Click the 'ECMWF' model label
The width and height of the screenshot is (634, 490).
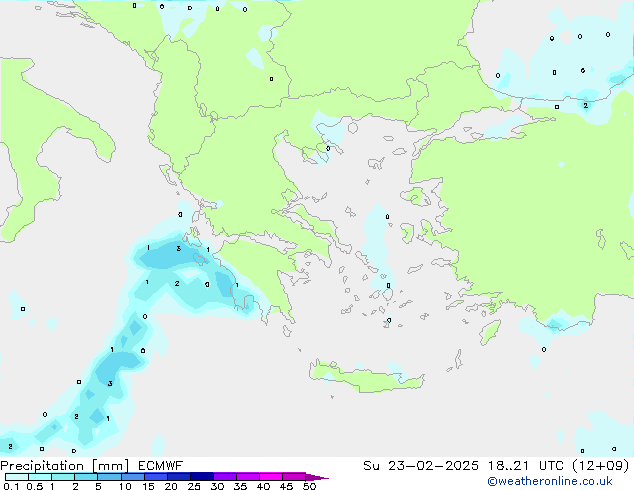point(161,466)
